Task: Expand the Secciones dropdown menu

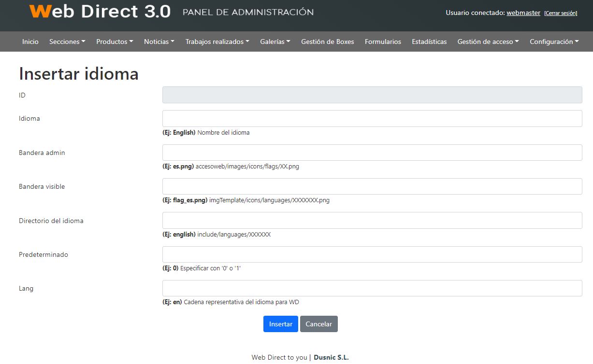Action: 67,42
